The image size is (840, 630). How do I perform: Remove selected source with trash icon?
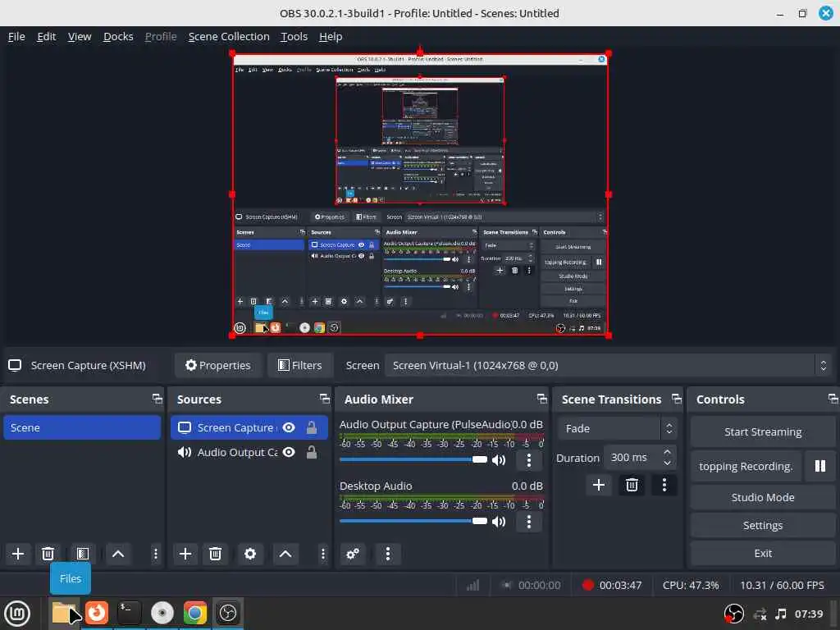coord(216,554)
